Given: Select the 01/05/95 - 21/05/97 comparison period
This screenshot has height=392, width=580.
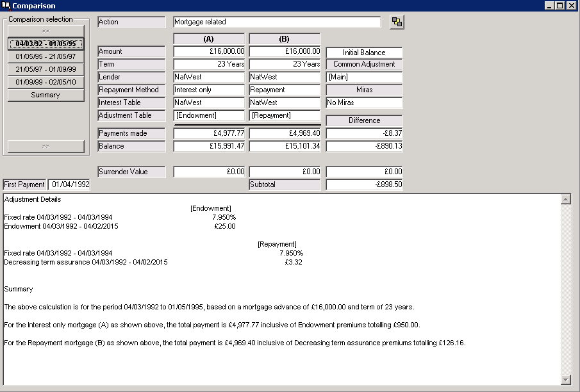Looking at the screenshot, I should tap(46, 57).
